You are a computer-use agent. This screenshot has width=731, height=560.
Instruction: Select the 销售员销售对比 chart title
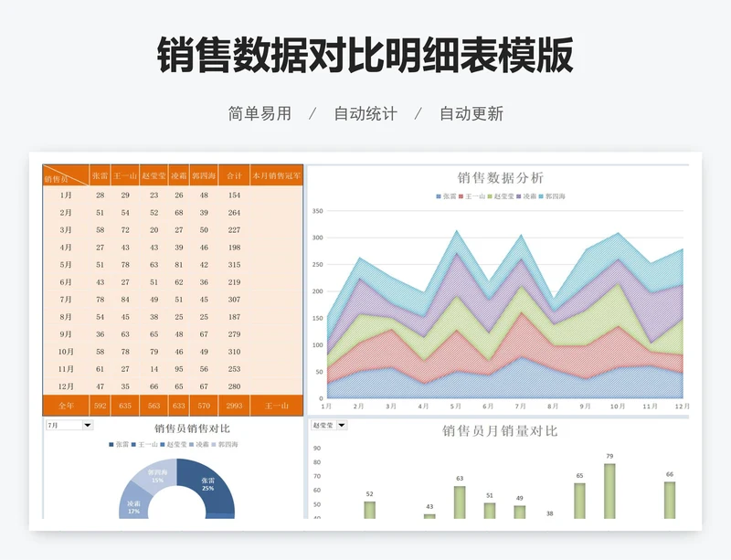(x=192, y=428)
